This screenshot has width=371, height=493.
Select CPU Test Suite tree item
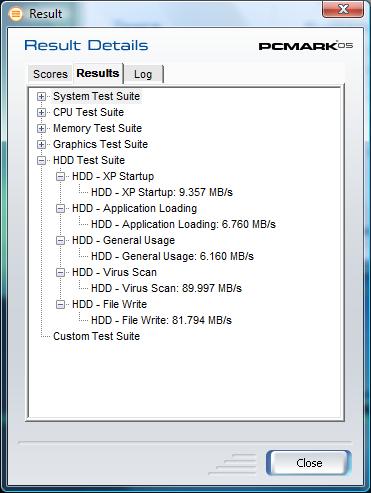coord(89,112)
